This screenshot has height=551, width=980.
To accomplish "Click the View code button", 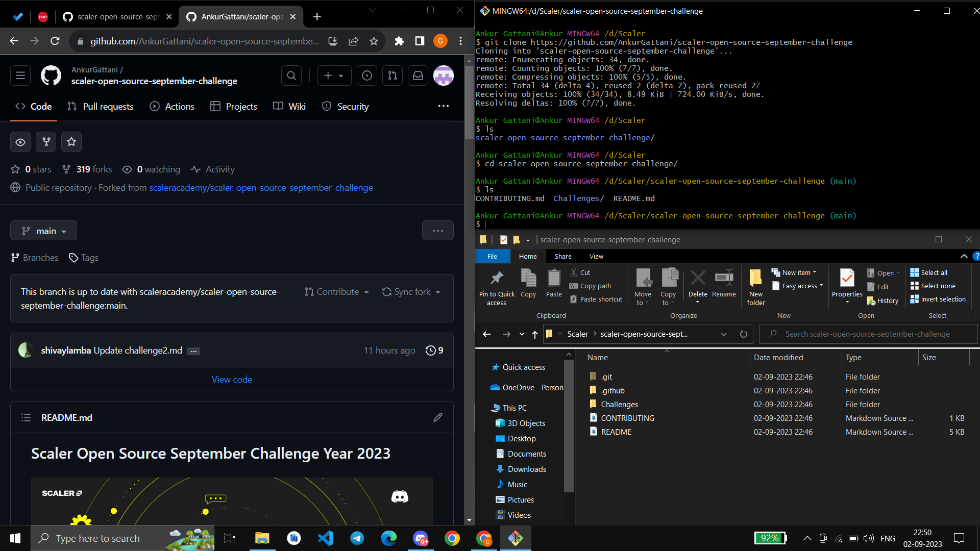I will click(231, 379).
